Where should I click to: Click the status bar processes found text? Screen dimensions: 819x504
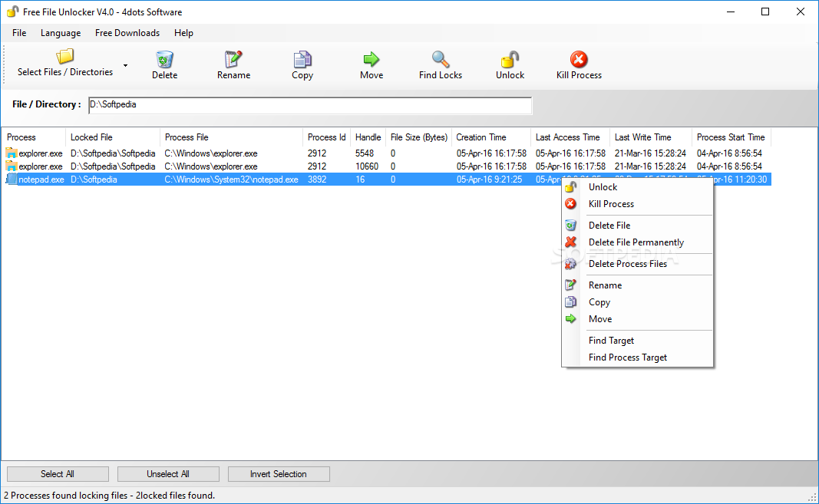click(109, 496)
